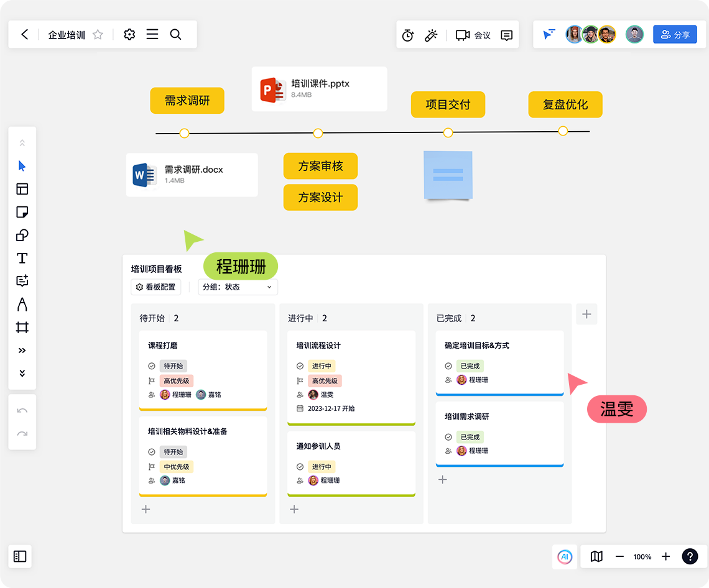Screen dimensions: 709x588
Task: Open 确定培训目标&方式 card
Action: click(x=499, y=363)
